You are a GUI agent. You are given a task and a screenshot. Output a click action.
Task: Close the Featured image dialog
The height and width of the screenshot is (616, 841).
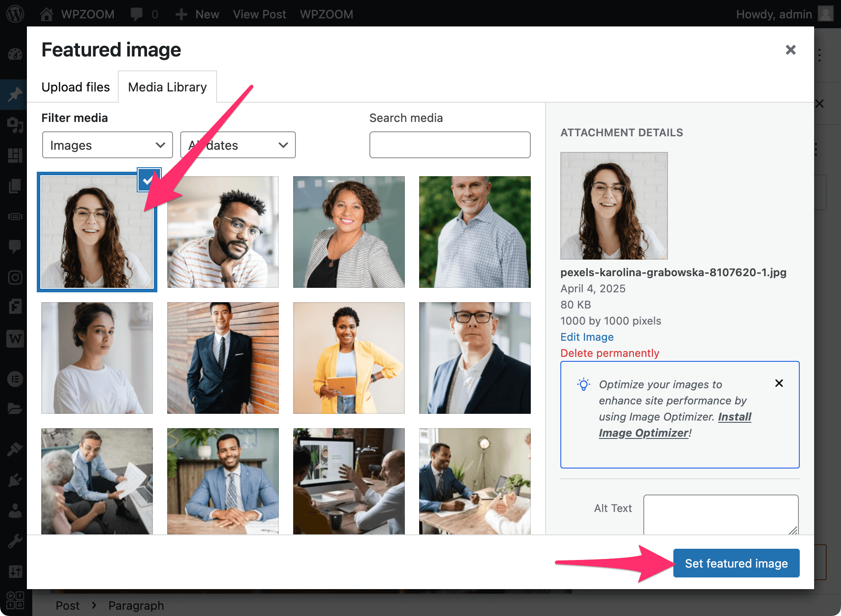790,50
